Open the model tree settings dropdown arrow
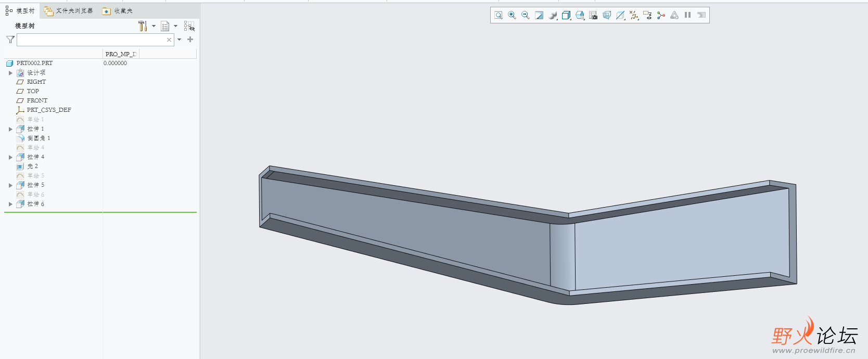The image size is (868, 359). pos(154,26)
